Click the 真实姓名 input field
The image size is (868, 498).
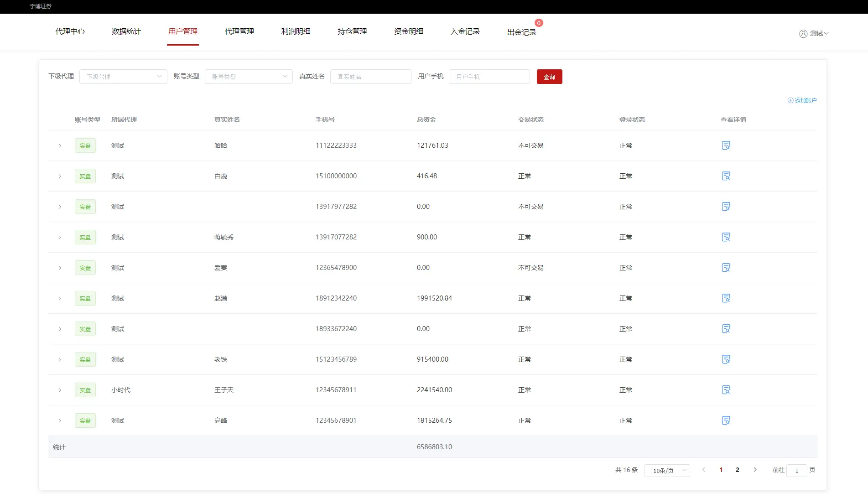(370, 77)
